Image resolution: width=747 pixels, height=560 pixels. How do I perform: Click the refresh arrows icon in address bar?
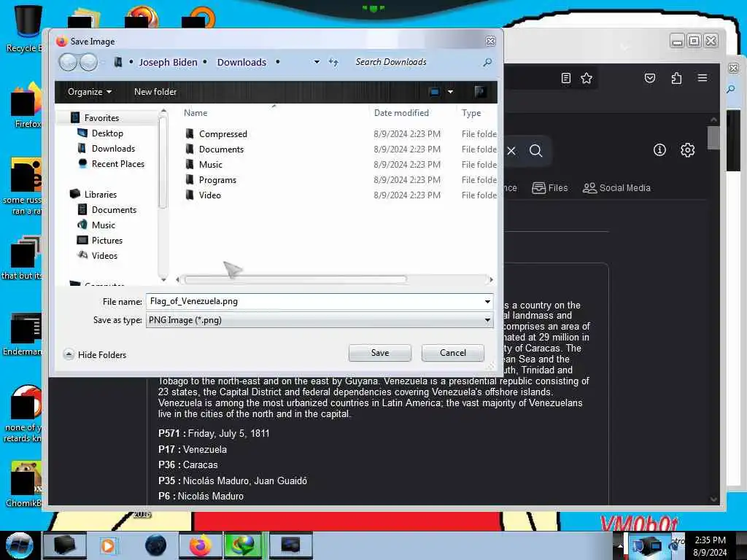[333, 62]
